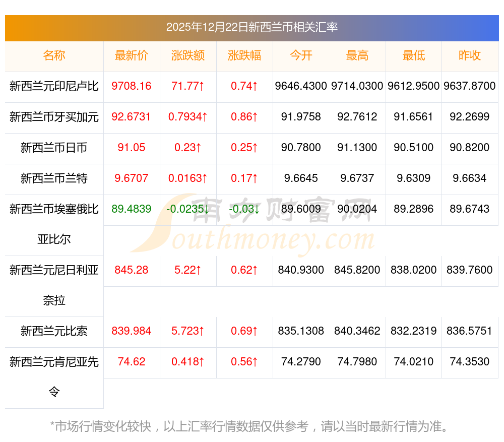Select the previous close value 836.5751
The image size is (504, 442).
(470, 331)
